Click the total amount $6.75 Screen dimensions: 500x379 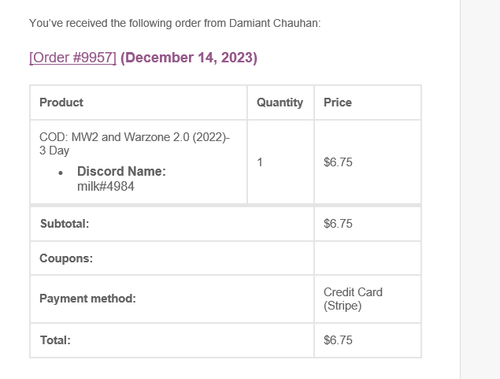coord(338,340)
